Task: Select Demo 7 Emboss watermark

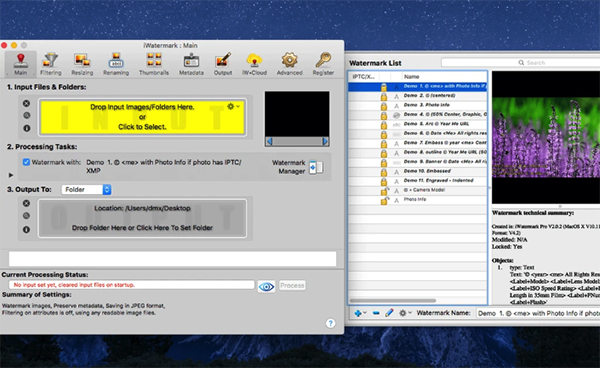Action: pyautogui.click(x=418, y=143)
